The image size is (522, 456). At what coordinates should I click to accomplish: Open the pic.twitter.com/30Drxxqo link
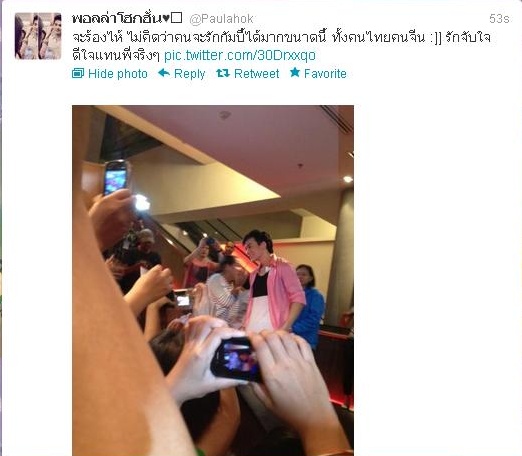click(240, 55)
